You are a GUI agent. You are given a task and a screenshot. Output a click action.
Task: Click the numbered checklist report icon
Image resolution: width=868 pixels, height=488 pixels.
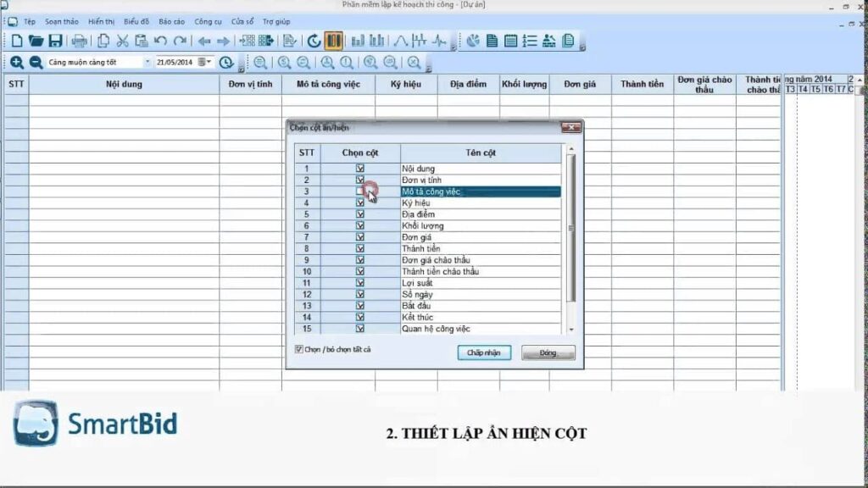click(530, 41)
